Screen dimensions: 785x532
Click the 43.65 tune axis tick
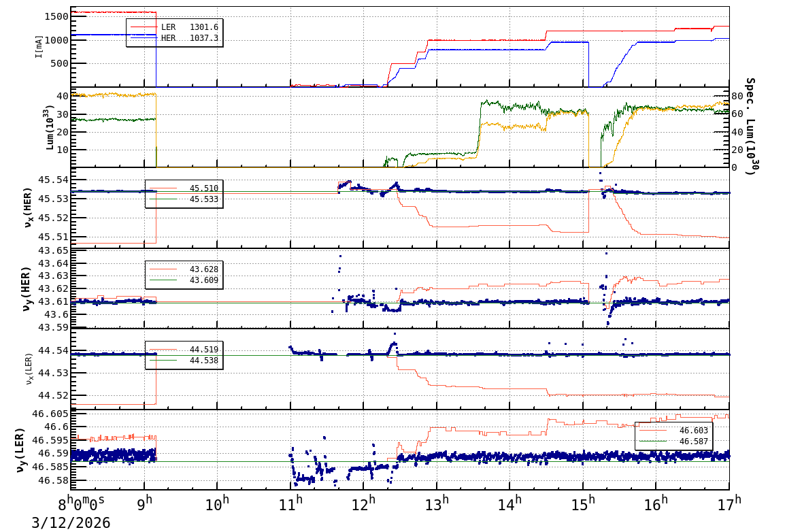53,251
